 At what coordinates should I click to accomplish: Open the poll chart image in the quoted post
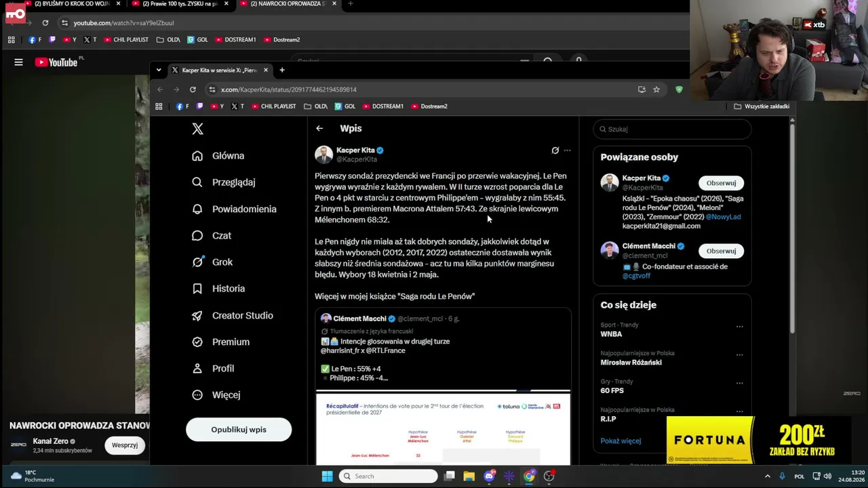point(443,428)
